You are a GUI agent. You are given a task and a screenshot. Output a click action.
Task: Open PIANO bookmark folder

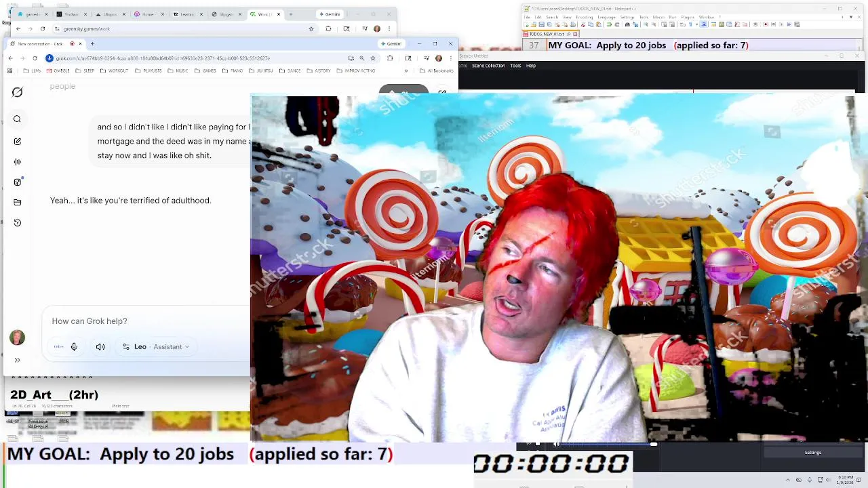point(233,70)
